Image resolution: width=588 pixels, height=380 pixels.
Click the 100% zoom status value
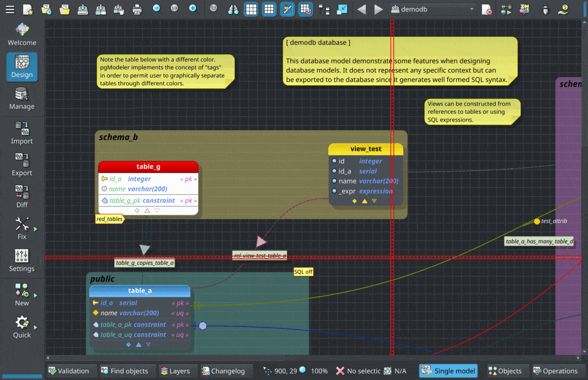click(x=319, y=371)
